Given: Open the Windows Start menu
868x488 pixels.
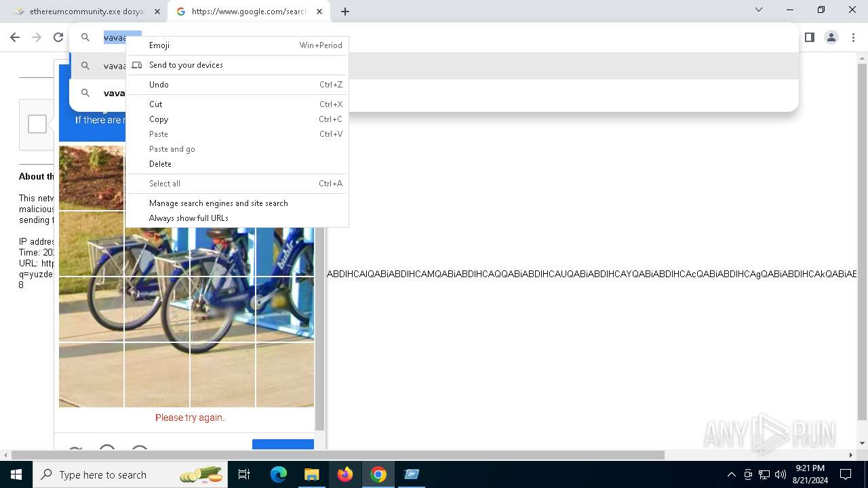Looking at the screenshot, I should point(16,474).
